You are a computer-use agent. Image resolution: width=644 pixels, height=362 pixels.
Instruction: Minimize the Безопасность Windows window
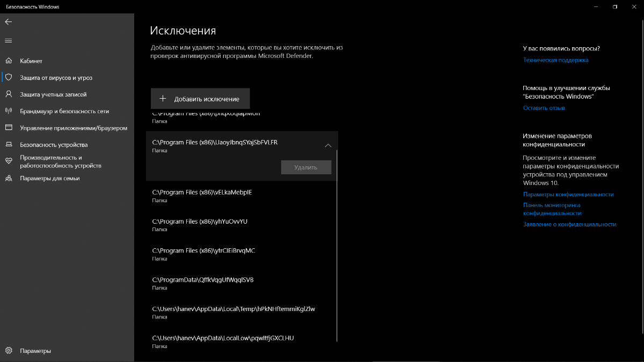(596, 6)
